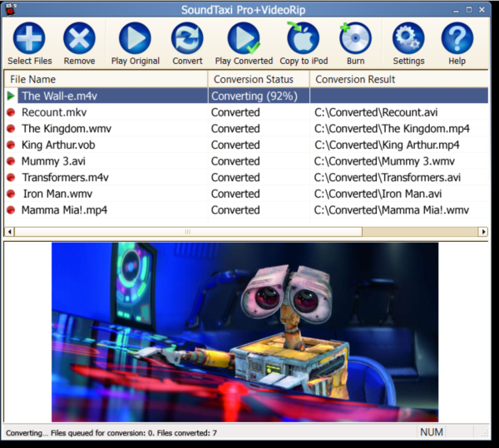Click red status dot beside The Kingdom.wmv

[11, 129]
